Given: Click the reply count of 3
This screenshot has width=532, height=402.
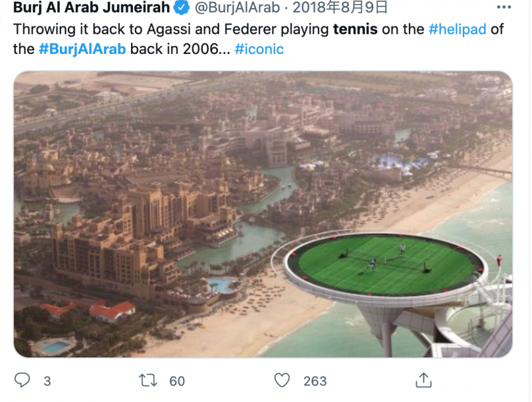Looking at the screenshot, I should click(x=47, y=381).
